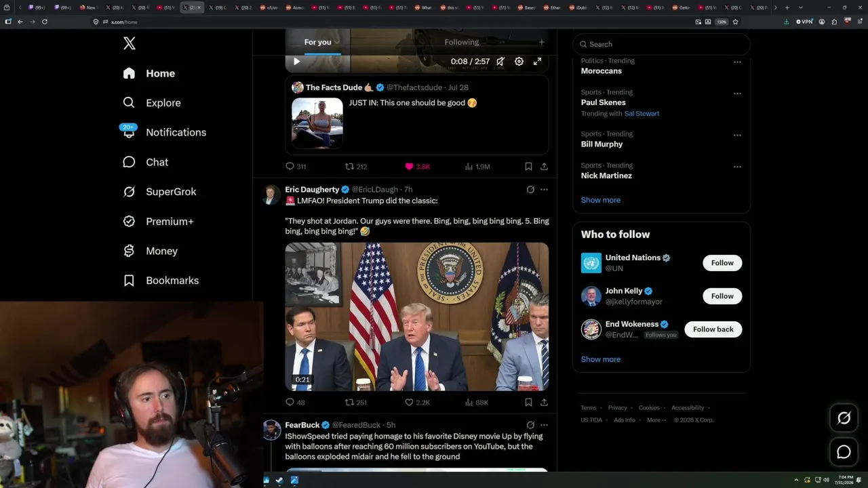The height and width of the screenshot is (488, 868).
Task: Bookmark Eric Daugherty's post
Action: click(x=528, y=402)
